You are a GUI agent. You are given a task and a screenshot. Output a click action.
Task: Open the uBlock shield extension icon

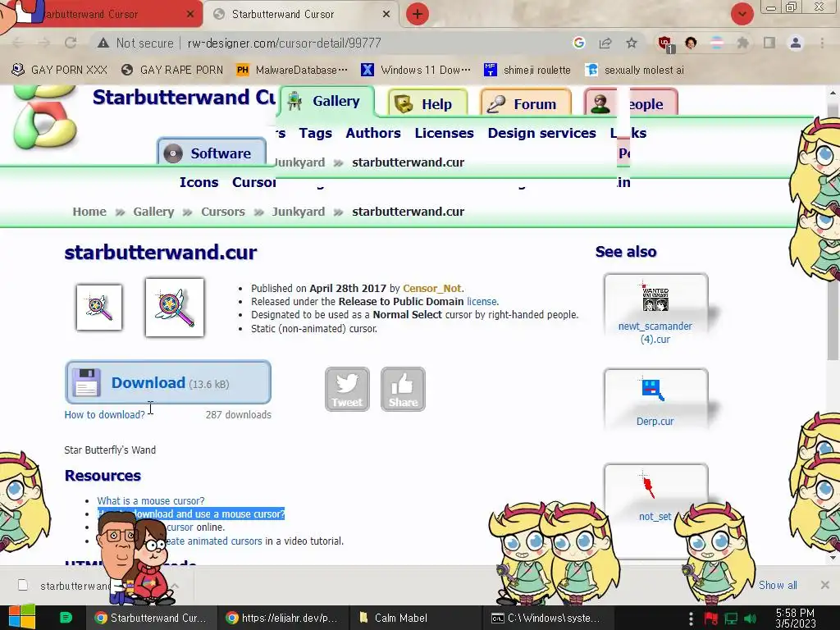click(x=666, y=43)
